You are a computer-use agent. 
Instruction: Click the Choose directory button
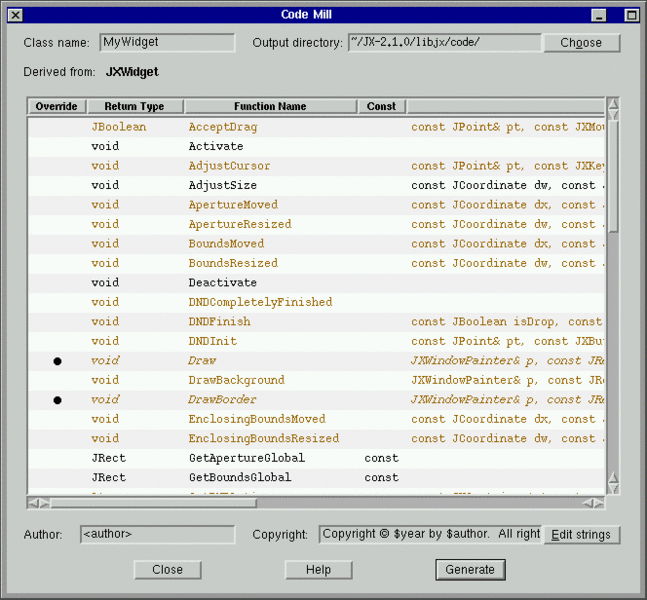coord(581,43)
